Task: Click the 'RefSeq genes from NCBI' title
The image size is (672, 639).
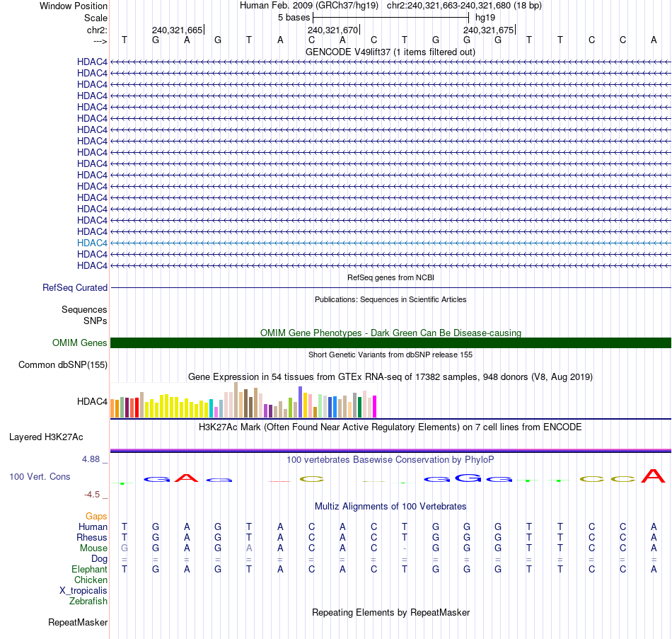Action: pos(391,278)
